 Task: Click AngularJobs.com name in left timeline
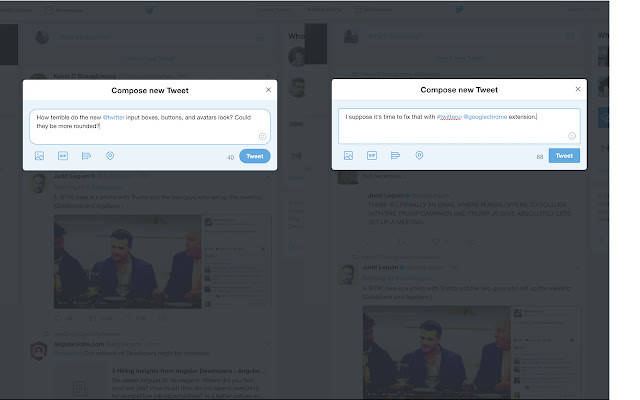[79, 344]
